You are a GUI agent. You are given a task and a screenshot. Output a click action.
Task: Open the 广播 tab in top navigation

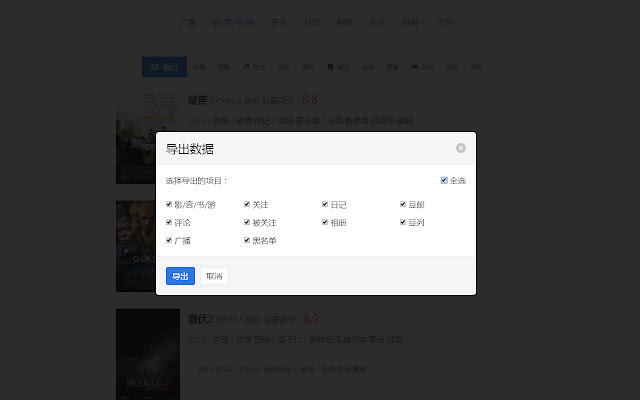[188, 22]
